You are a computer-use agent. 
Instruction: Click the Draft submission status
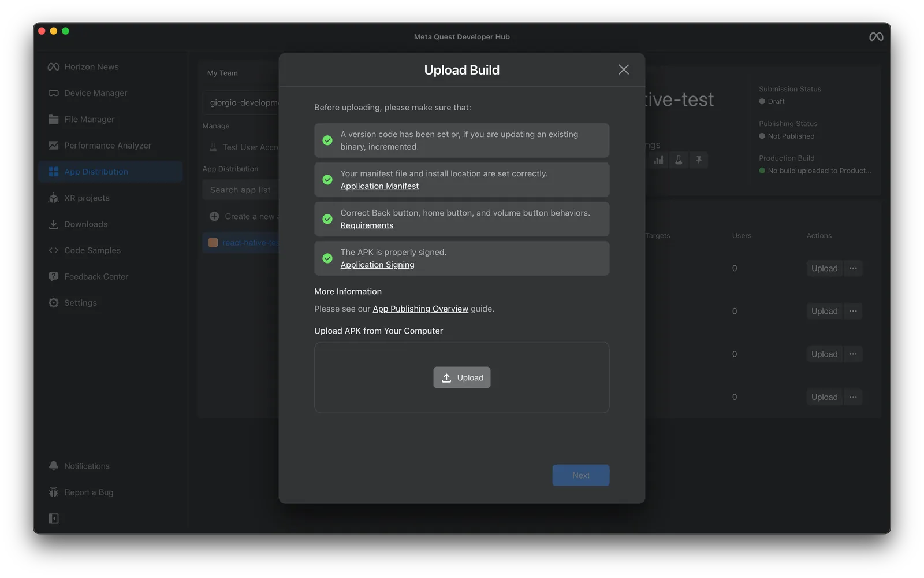(772, 102)
